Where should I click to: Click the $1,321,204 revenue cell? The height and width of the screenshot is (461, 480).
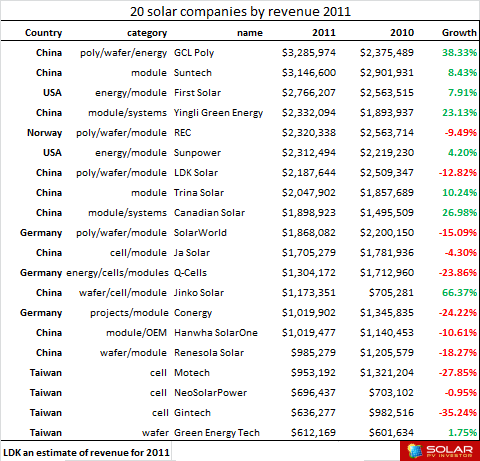387,373
